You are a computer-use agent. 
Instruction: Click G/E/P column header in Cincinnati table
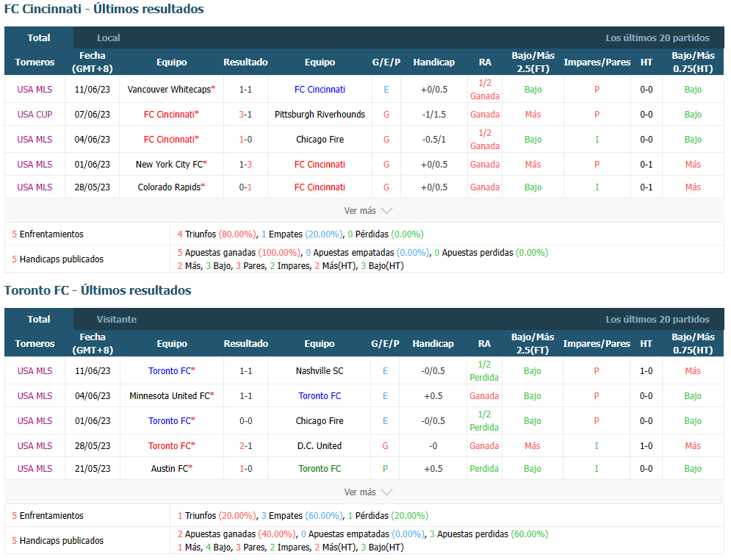pos(386,62)
